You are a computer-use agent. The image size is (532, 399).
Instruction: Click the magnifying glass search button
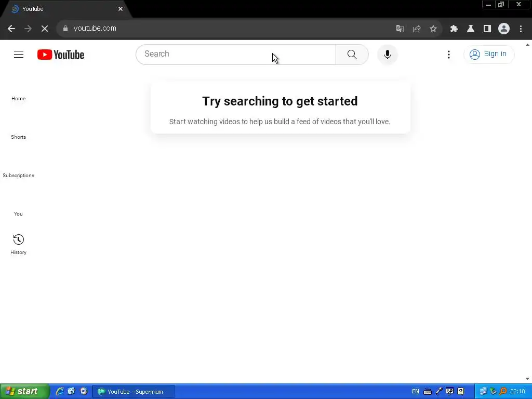(352, 54)
